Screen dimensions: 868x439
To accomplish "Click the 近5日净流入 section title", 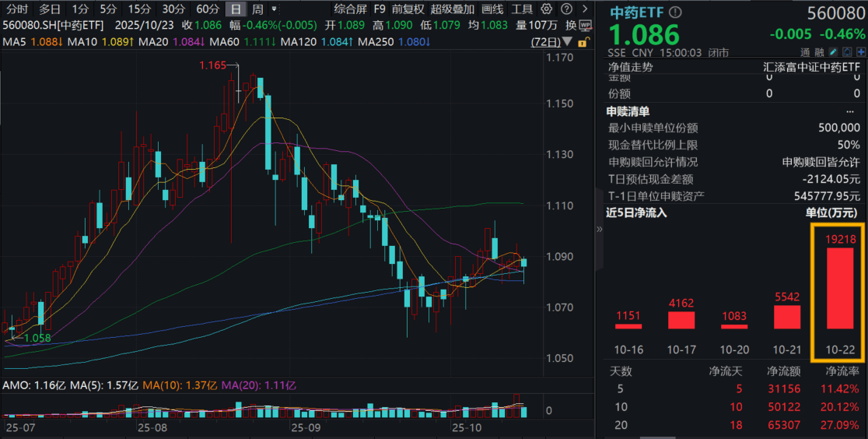I will tap(636, 212).
